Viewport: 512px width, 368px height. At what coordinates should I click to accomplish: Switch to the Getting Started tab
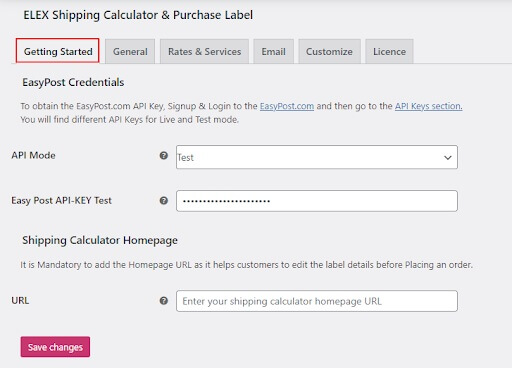pyautogui.click(x=57, y=51)
